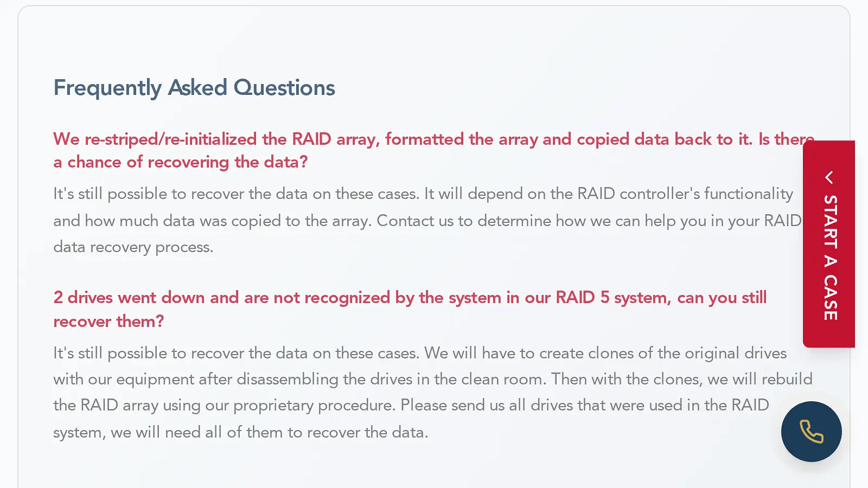868x488 pixels.
Task: Select the Frequently Asked Questions heading
Action: click(x=194, y=88)
